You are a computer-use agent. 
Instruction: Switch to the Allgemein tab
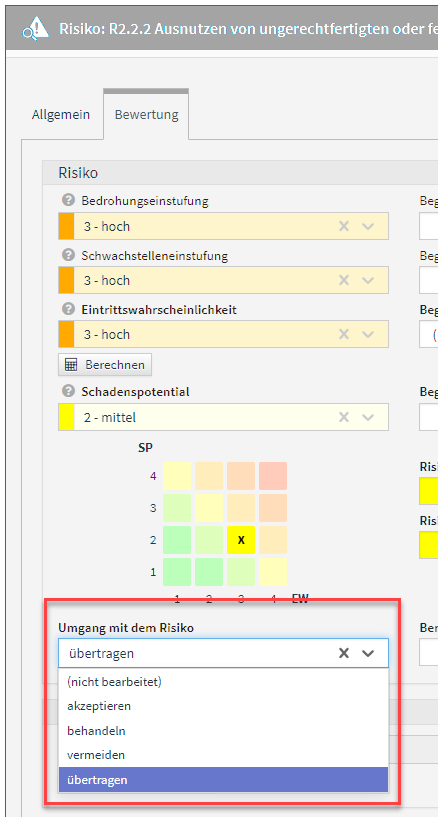pos(61,114)
